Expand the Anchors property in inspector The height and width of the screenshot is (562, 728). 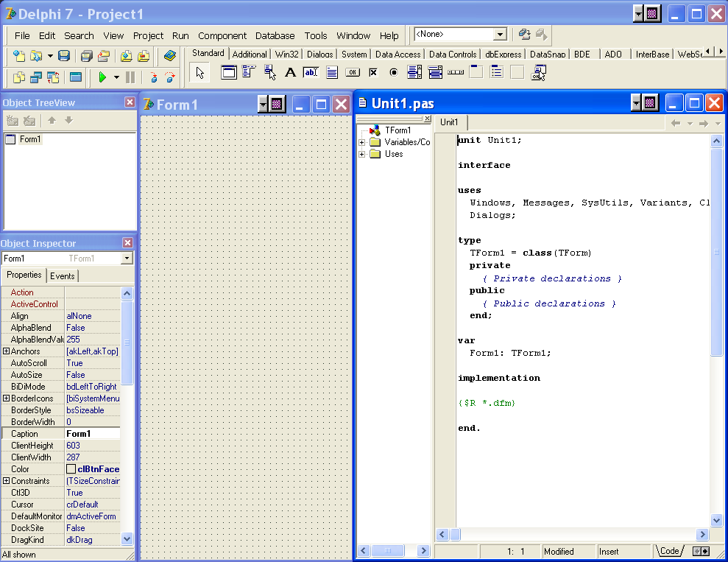[x=6, y=351]
